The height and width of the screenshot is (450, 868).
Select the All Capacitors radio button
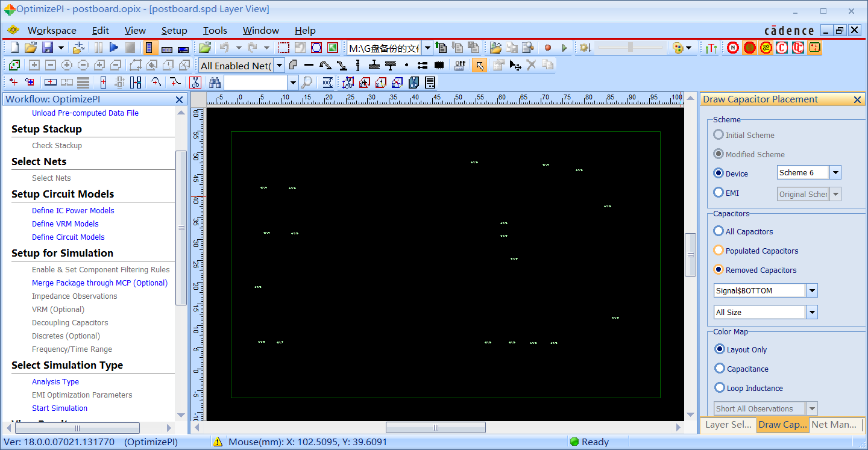coord(719,231)
